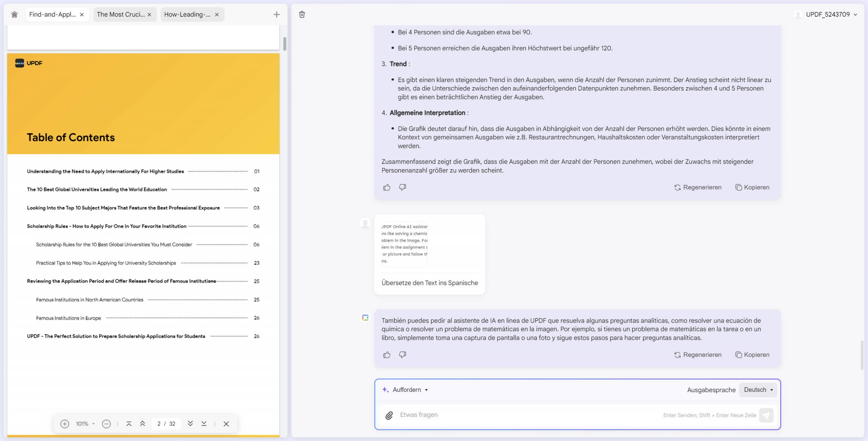
Task: Open 'UPDF - The Perfect Solution' entry
Action: [x=143, y=336]
